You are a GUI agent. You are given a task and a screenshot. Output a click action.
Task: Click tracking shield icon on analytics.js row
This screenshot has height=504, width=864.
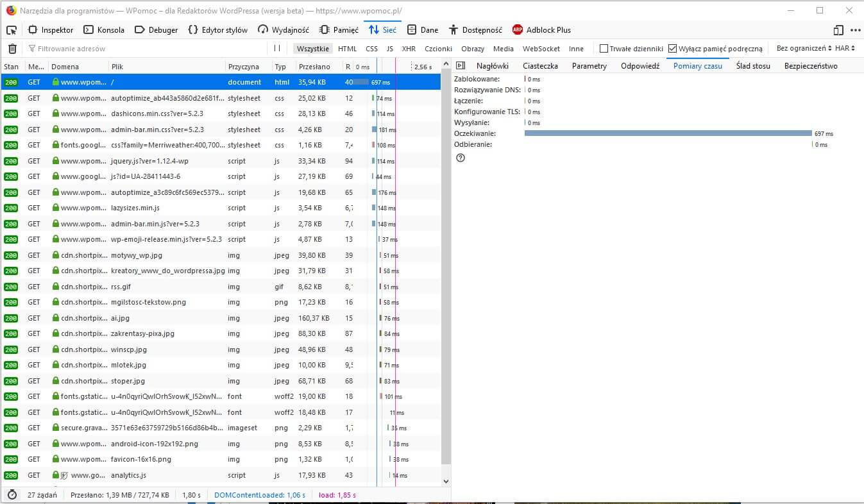point(64,475)
